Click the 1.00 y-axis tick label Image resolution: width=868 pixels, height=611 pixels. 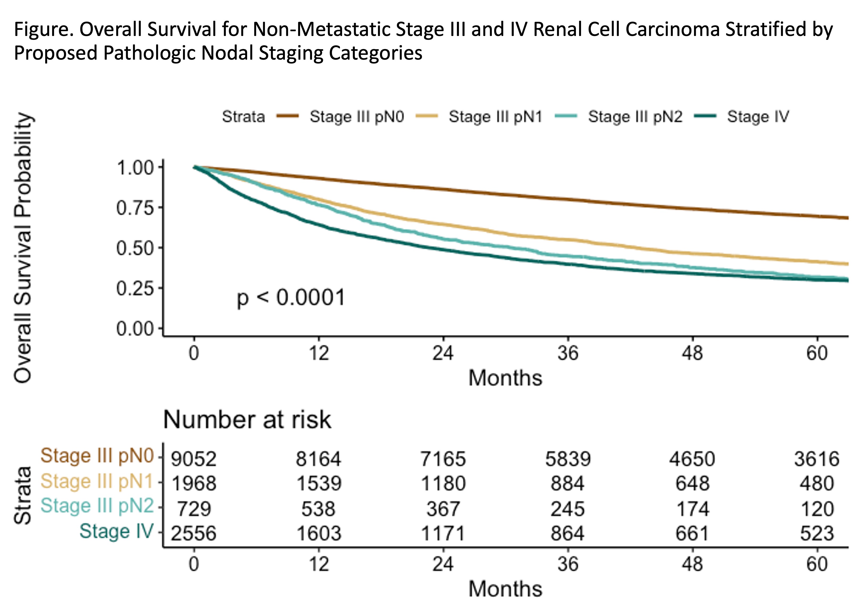coord(135,168)
